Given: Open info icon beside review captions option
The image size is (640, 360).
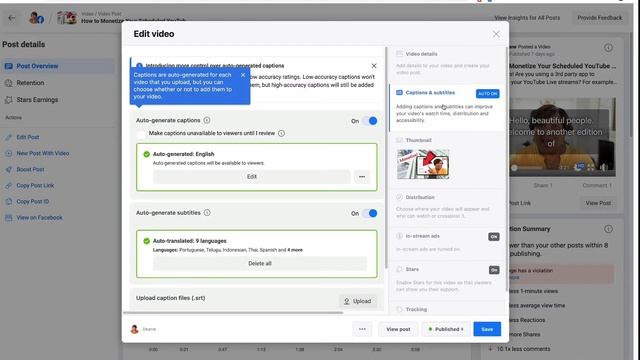Looking at the screenshot, I should click(281, 133).
